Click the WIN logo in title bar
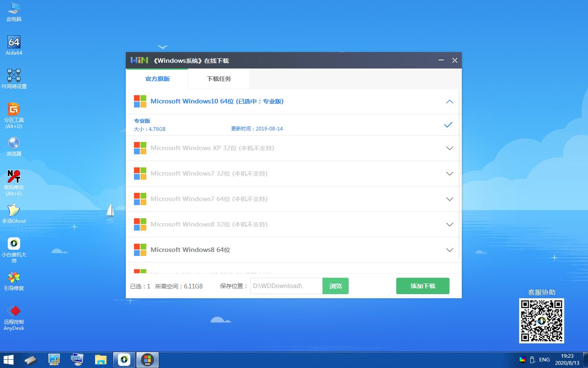 coord(139,60)
